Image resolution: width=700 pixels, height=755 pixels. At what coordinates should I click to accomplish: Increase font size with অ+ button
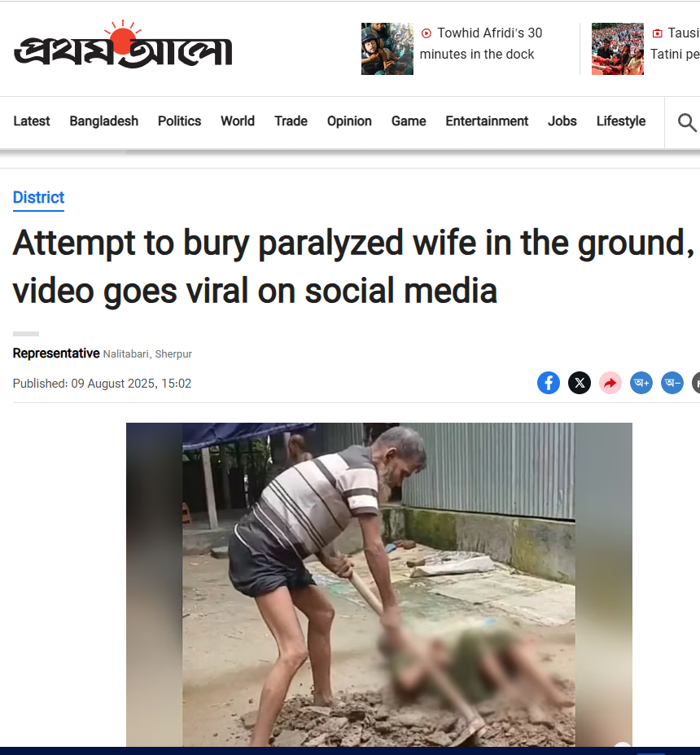(x=641, y=383)
